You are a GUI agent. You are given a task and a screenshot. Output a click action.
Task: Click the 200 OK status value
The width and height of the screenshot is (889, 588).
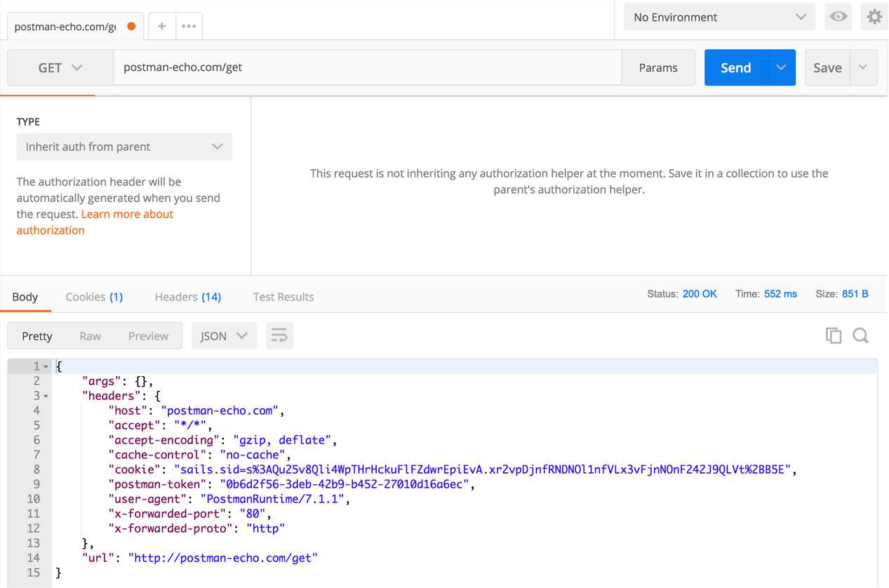tap(700, 294)
